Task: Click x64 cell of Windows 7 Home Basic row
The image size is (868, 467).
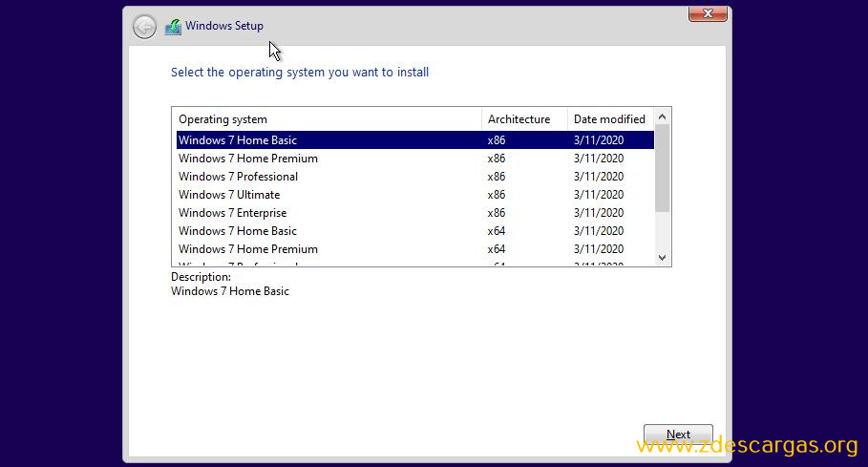Action: [496, 231]
